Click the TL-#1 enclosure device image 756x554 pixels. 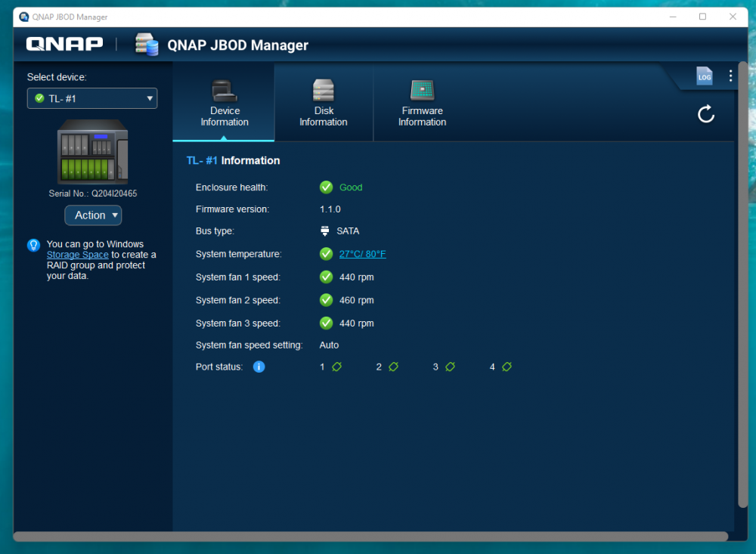(92, 152)
